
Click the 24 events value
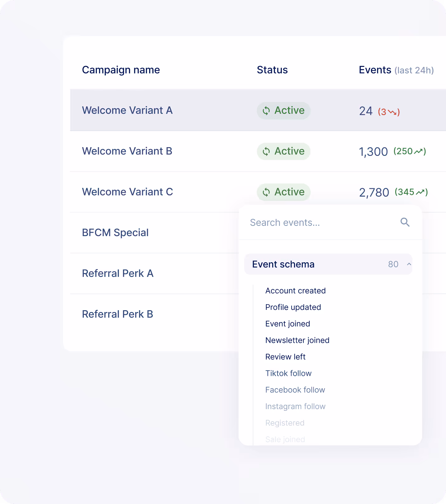coord(366,111)
